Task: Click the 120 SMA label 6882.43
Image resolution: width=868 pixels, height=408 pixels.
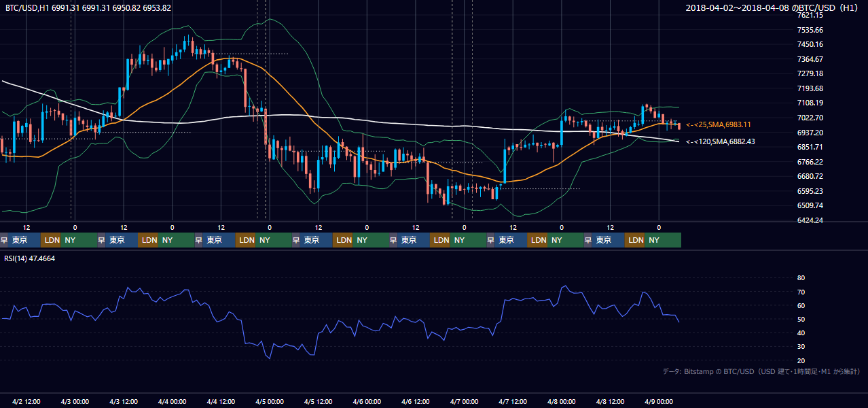Action: click(x=720, y=141)
